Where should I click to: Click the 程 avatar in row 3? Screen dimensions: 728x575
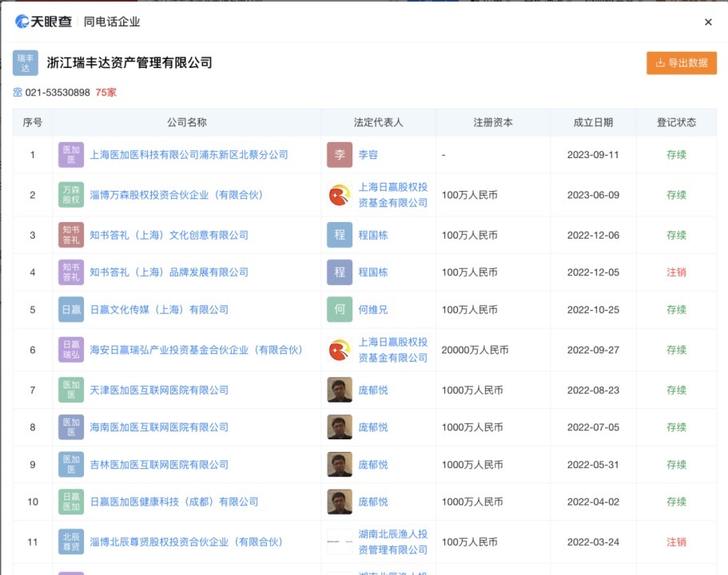coord(340,236)
